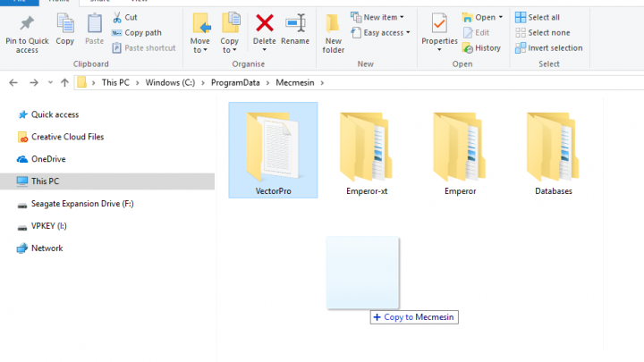Click Select none
This screenshot has height=362, width=644.
coord(543,32)
